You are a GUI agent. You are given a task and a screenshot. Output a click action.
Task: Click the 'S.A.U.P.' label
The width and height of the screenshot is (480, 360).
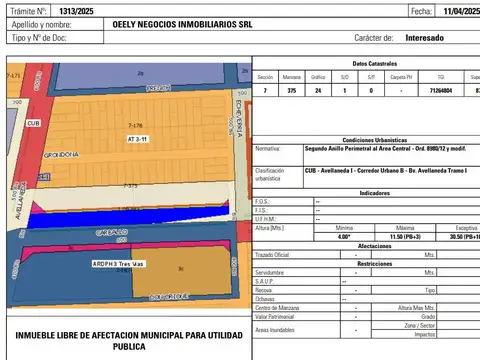point(264,281)
